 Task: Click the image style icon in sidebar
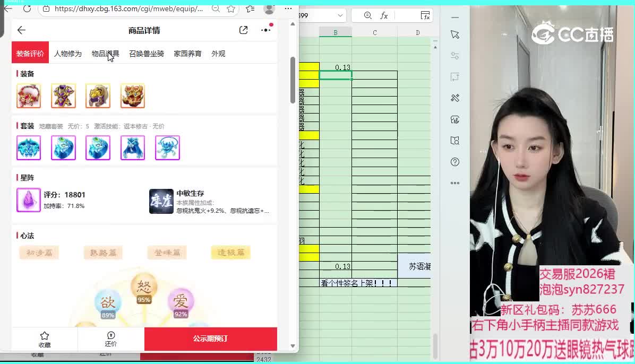click(455, 119)
